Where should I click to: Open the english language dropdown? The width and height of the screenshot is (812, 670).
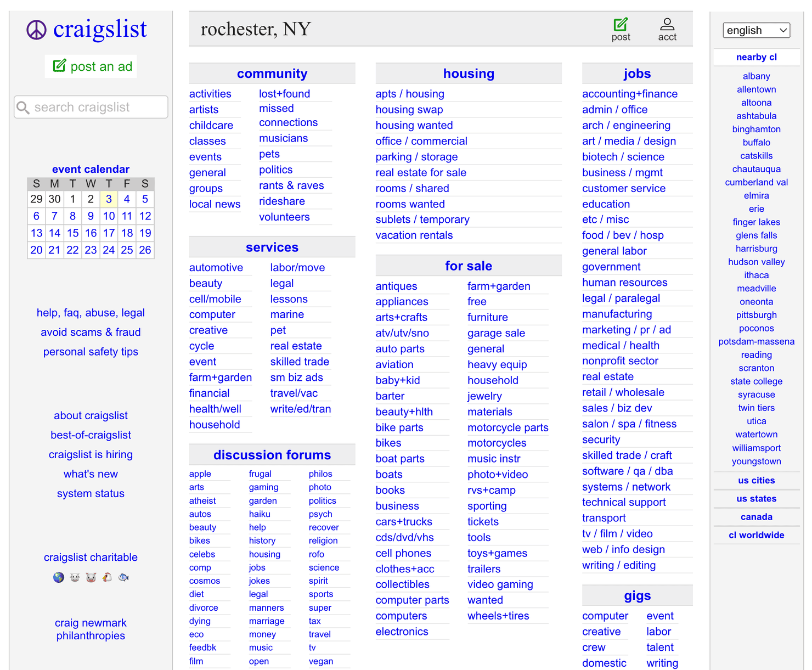coord(756,30)
